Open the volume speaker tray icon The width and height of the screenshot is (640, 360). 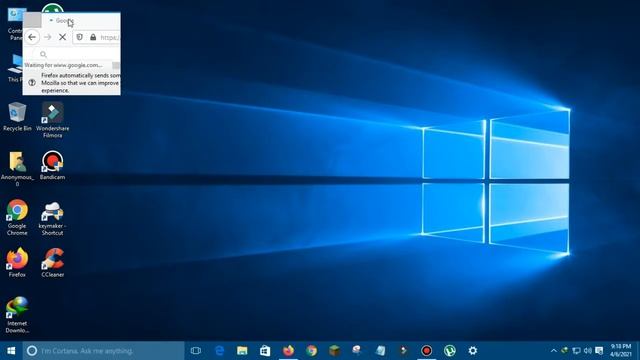(588, 351)
